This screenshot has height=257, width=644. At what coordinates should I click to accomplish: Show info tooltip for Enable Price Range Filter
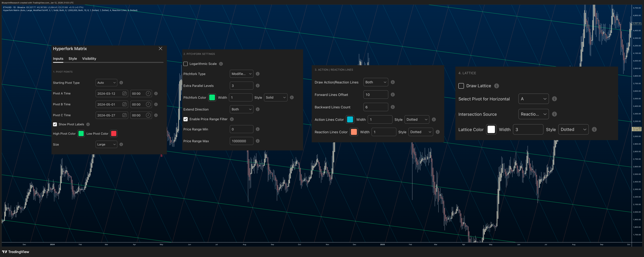(232, 119)
